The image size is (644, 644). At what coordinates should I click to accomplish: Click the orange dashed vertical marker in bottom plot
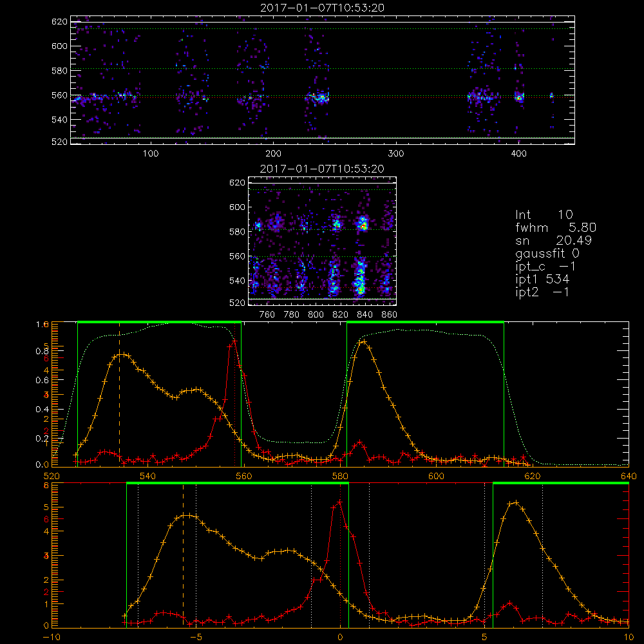click(x=183, y=554)
